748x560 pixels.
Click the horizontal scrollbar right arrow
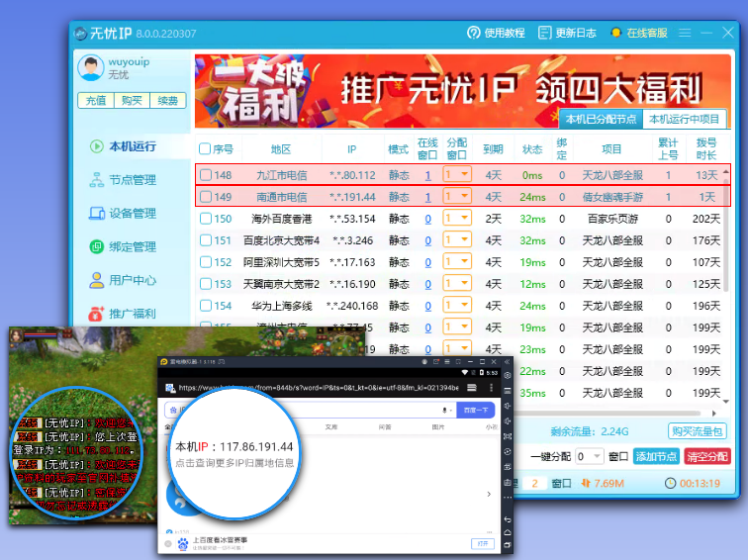(x=714, y=414)
